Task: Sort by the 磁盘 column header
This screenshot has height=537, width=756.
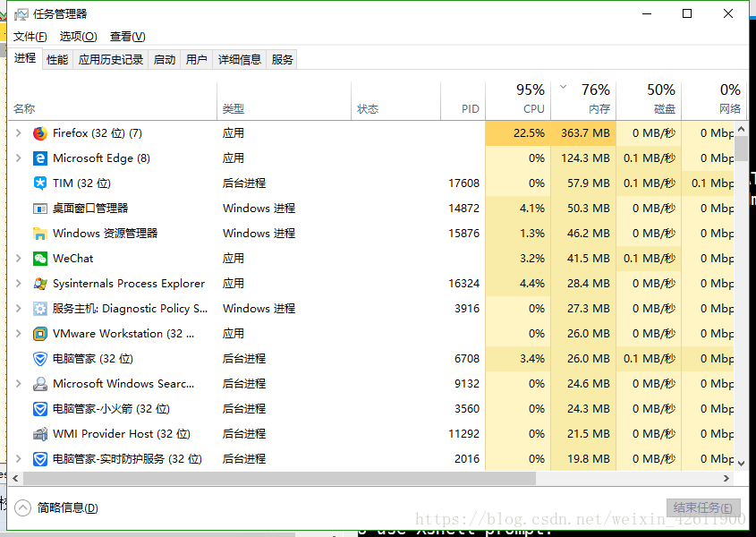Action: point(649,101)
